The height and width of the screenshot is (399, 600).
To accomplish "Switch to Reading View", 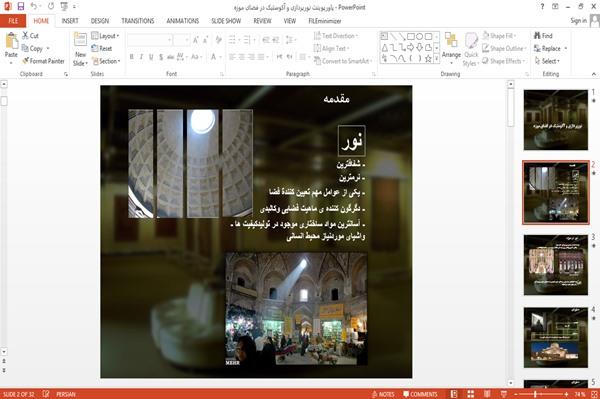I will [487, 394].
